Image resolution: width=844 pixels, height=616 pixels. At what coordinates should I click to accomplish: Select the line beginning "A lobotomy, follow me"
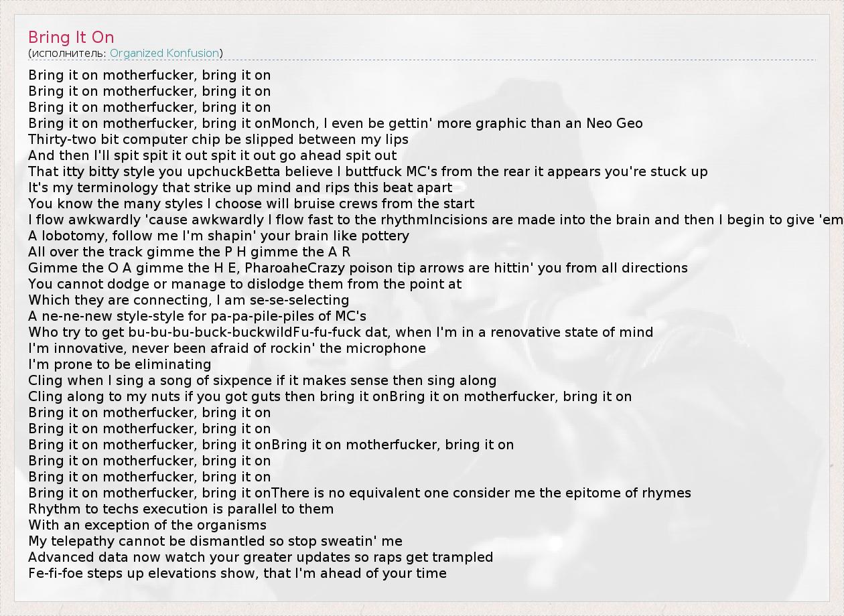point(218,236)
